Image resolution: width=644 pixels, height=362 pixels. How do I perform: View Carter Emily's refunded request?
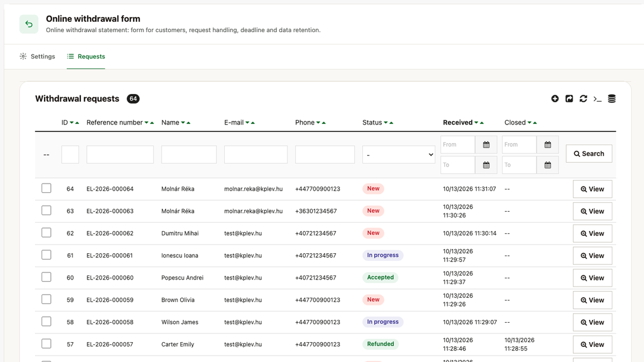click(592, 344)
